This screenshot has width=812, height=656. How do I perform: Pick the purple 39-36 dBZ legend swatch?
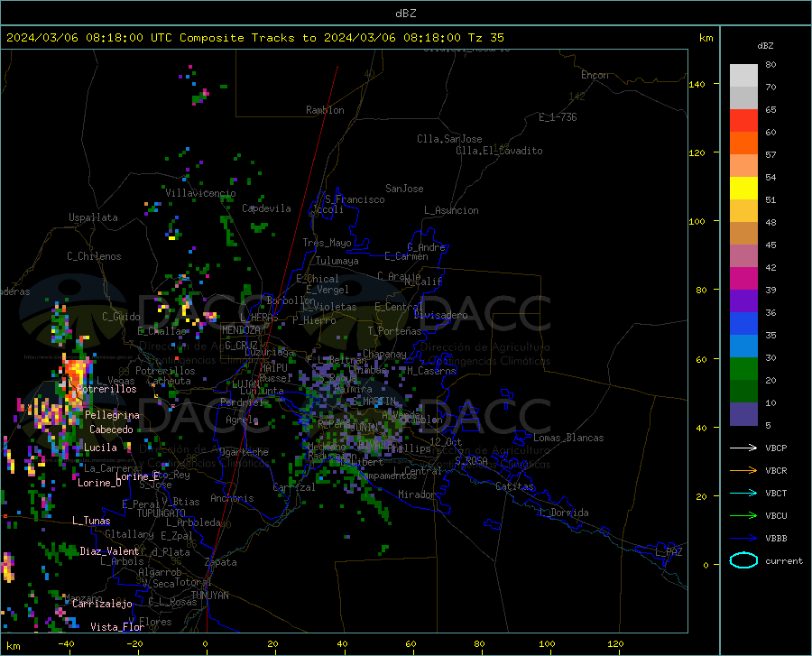743,301
